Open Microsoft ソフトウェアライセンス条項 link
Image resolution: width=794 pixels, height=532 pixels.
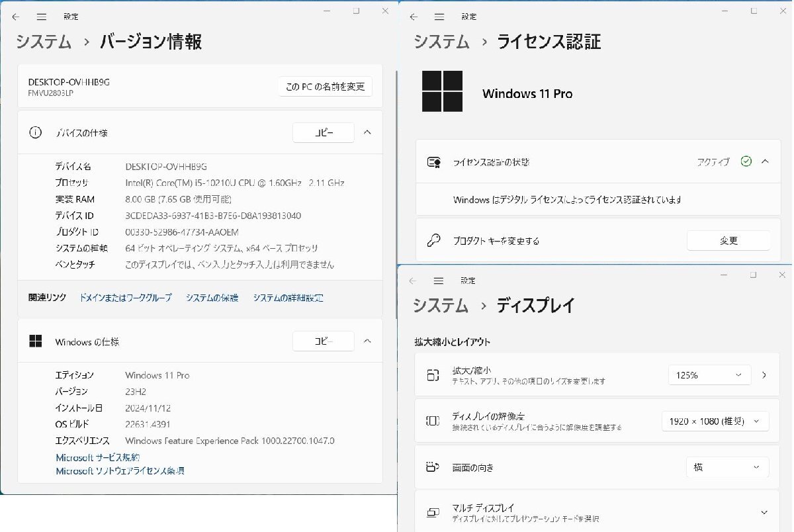click(x=120, y=471)
